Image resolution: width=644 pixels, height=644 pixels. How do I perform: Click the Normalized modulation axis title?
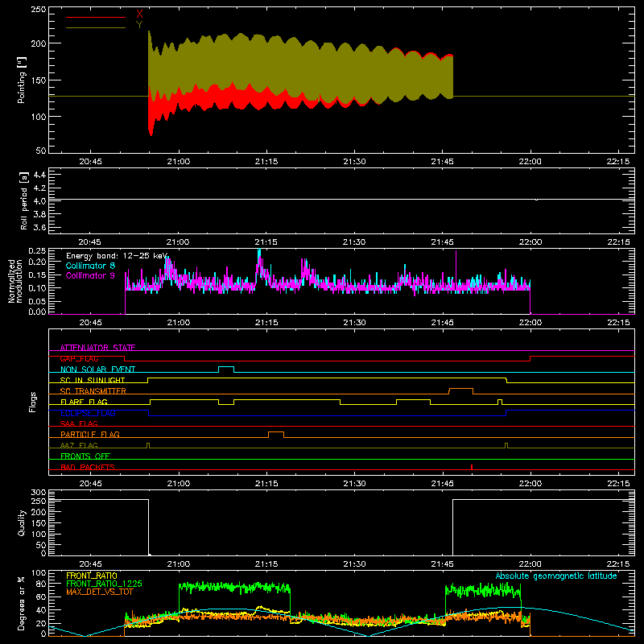coord(14,281)
